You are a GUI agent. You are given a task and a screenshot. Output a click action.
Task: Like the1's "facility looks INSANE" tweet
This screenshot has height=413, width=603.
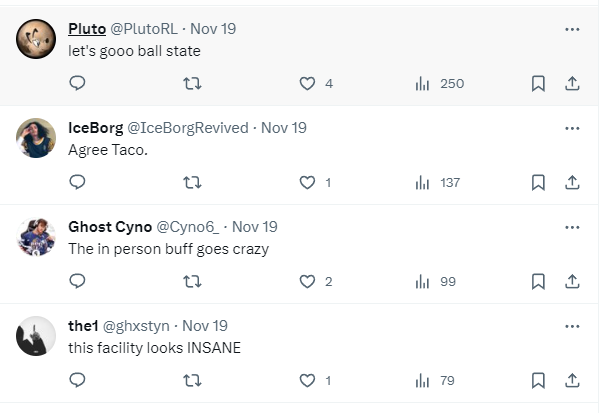(x=308, y=380)
